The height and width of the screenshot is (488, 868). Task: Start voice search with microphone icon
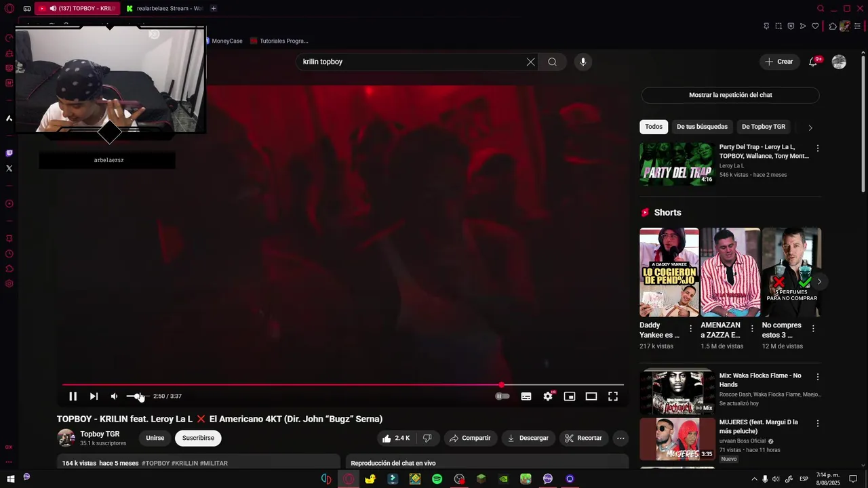click(583, 62)
